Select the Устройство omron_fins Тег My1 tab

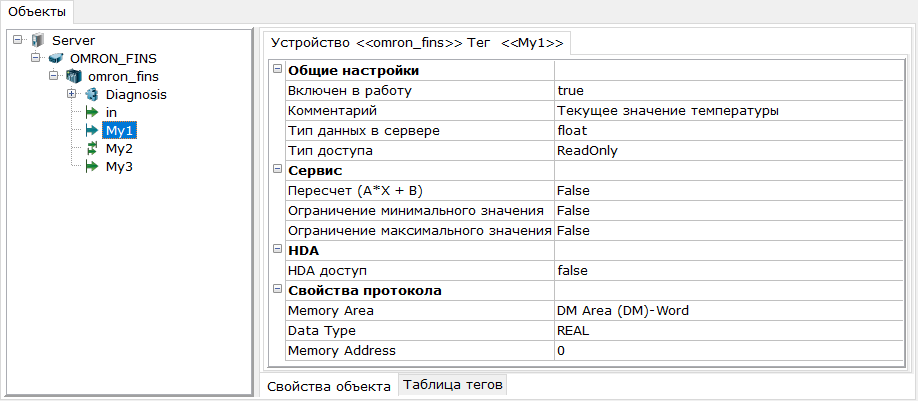418,43
